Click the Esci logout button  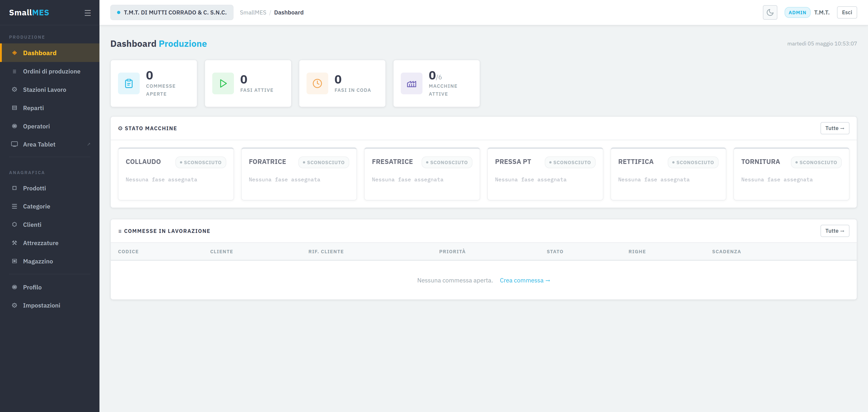point(847,12)
